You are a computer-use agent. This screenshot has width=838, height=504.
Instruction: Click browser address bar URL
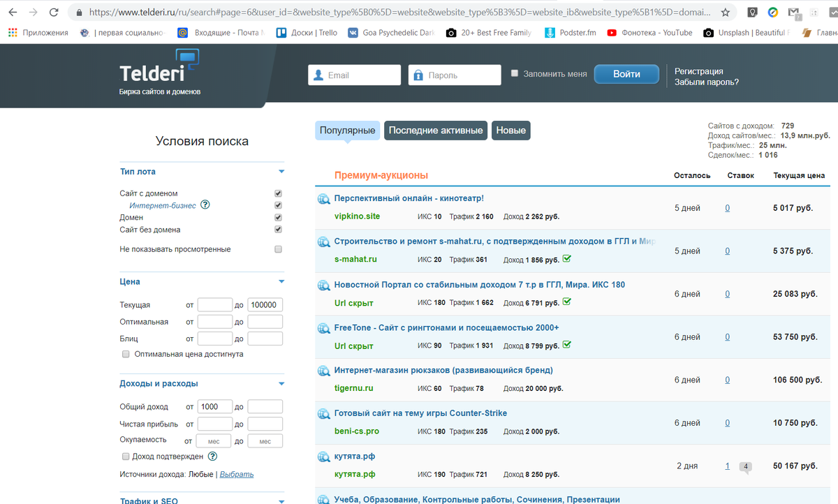point(399,13)
